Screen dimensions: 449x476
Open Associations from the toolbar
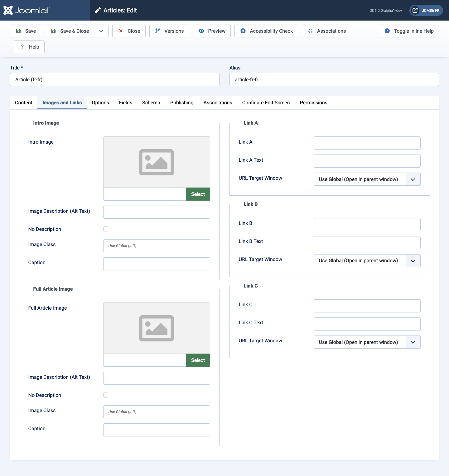click(x=326, y=31)
